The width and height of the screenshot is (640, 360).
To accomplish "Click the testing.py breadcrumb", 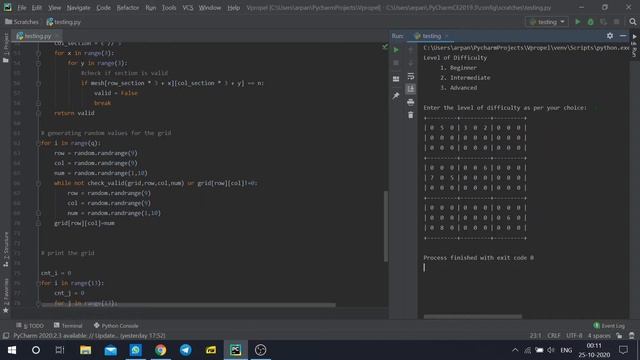I will click(64, 22).
